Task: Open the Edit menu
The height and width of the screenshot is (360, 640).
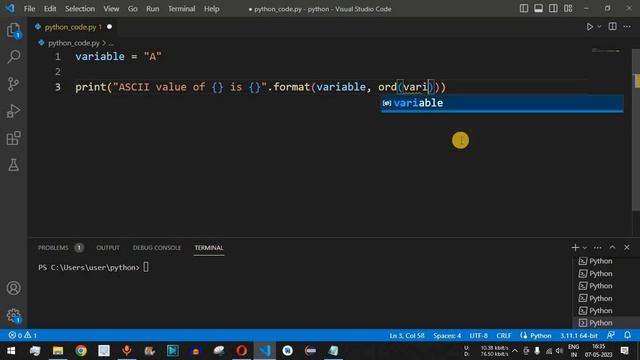Action: click(x=50, y=9)
